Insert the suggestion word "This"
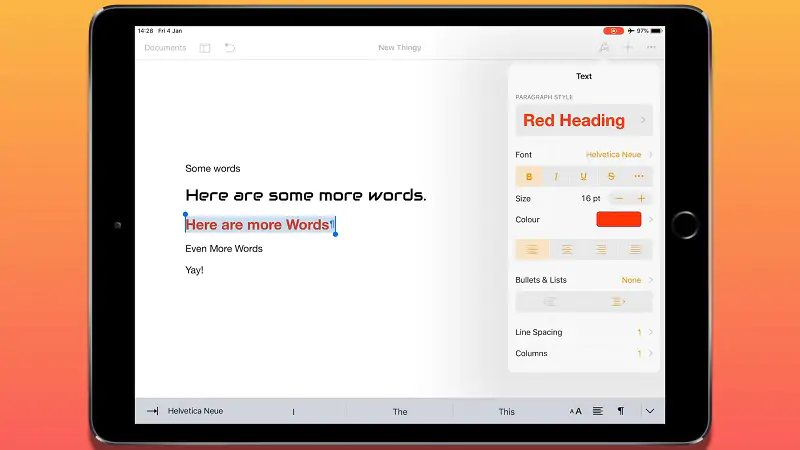 pos(507,412)
